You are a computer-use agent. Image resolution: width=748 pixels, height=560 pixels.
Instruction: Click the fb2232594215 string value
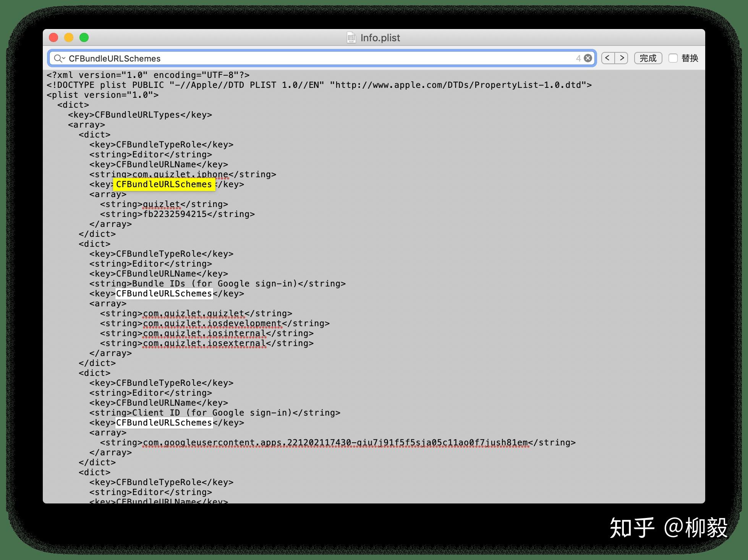tap(176, 214)
